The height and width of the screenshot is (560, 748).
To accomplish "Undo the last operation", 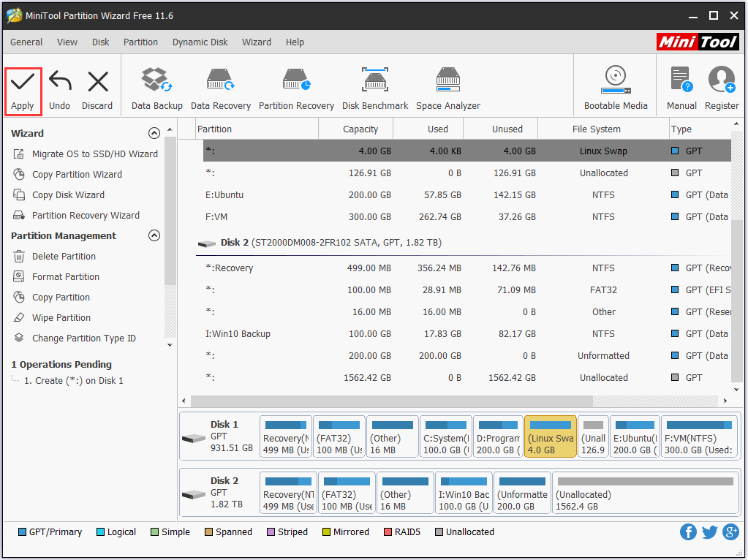I will (60, 91).
